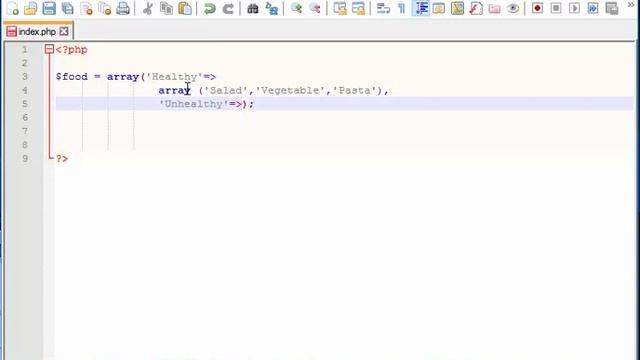
Task: Click the 'Vegetable' string
Action: (290, 90)
